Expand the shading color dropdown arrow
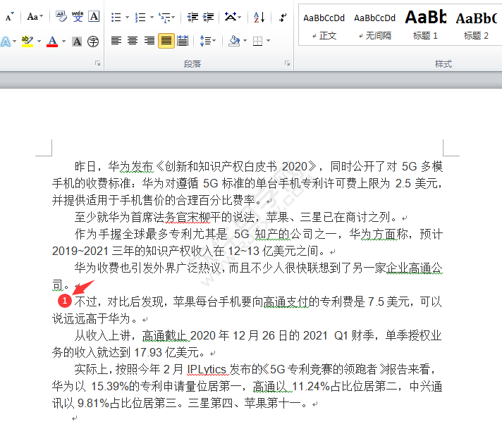This screenshot has width=502, height=448. (x=245, y=41)
